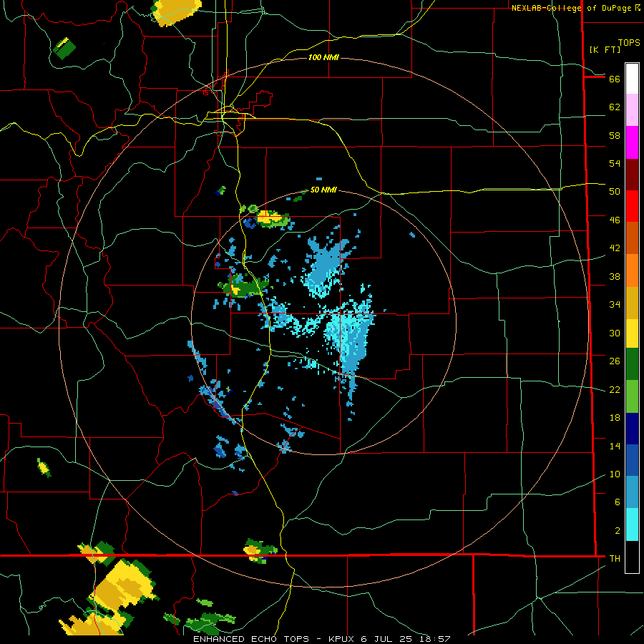Click the 18 scale label
644x644 pixels.
tap(615, 418)
